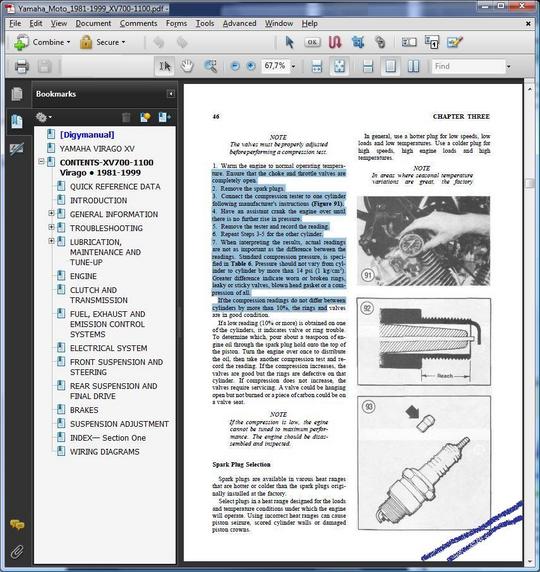Click the form edit pencil icon
The image size is (540, 572).
click(x=455, y=42)
